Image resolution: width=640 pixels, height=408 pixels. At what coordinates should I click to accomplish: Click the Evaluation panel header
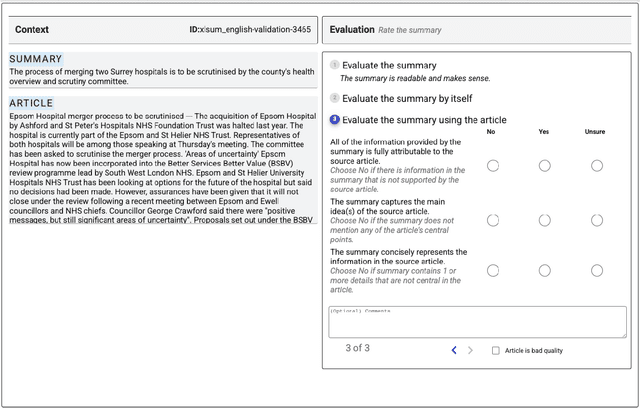coord(352,30)
